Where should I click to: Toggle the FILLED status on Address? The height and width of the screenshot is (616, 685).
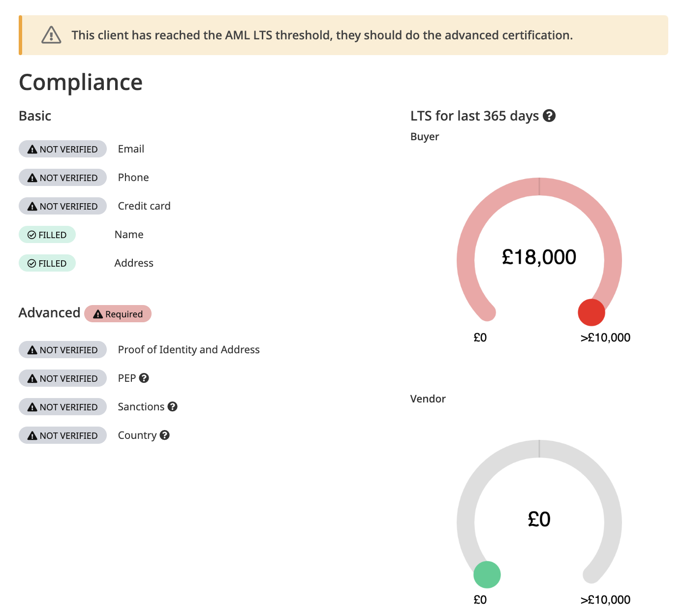[x=47, y=263]
